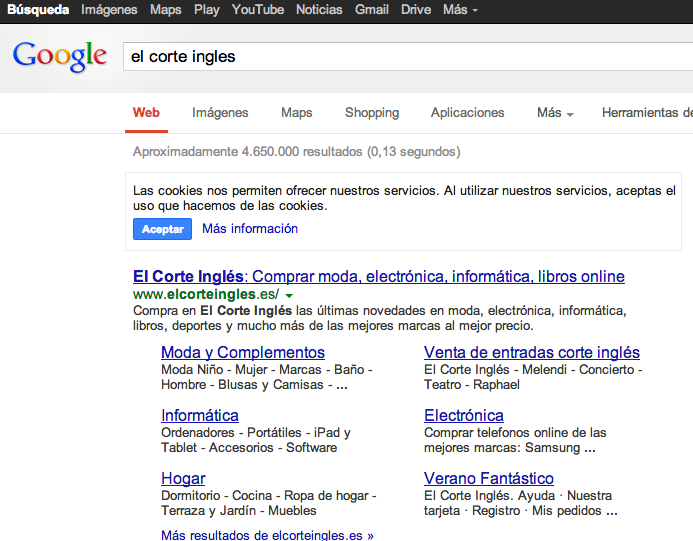
Task: Click the El Corte Inglés - Melendi - Concierto description
Action: 533,377
